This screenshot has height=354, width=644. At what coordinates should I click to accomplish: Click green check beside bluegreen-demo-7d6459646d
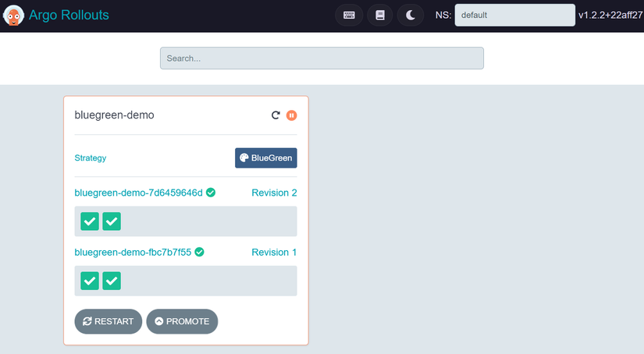(211, 193)
